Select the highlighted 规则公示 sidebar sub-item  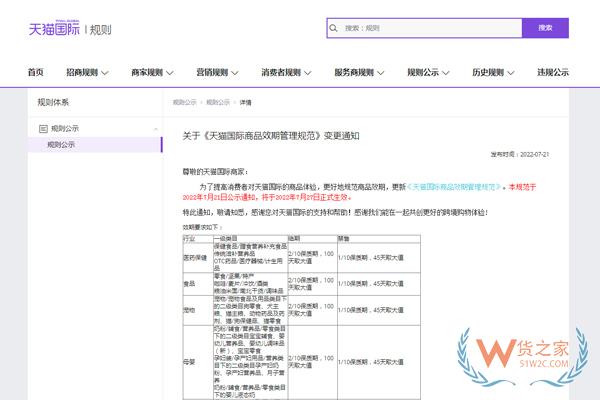pyautogui.click(x=95, y=145)
